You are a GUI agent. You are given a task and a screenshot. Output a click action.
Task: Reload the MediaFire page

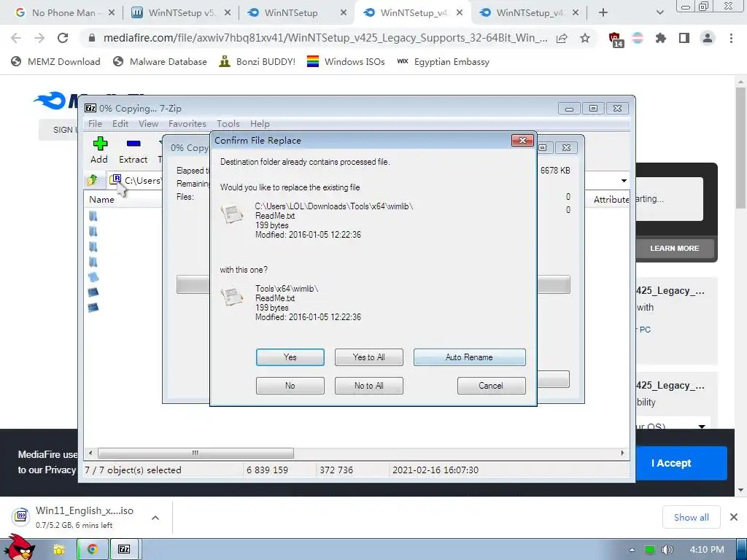(x=63, y=38)
